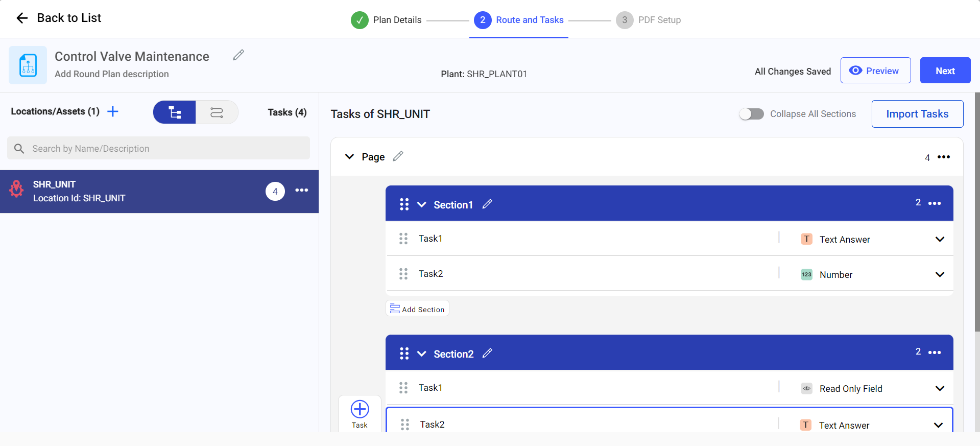This screenshot has width=980, height=446.
Task: Click the pencil icon next to Page
Action: point(398,156)
